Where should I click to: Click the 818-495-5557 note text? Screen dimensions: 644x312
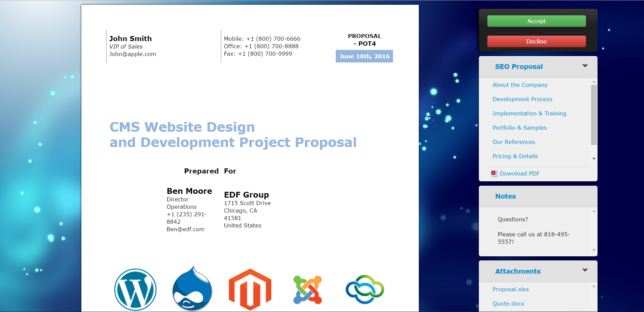click(534, 238)
